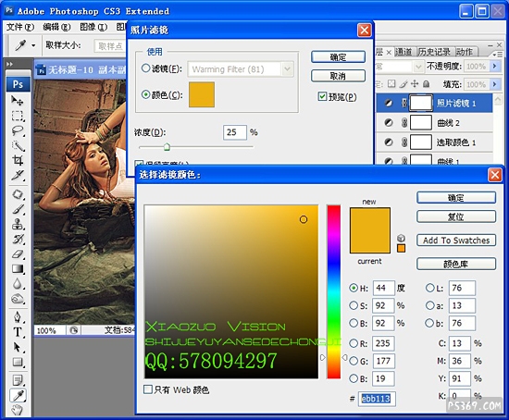Select the H hue radio button

(x=354, y=288)
